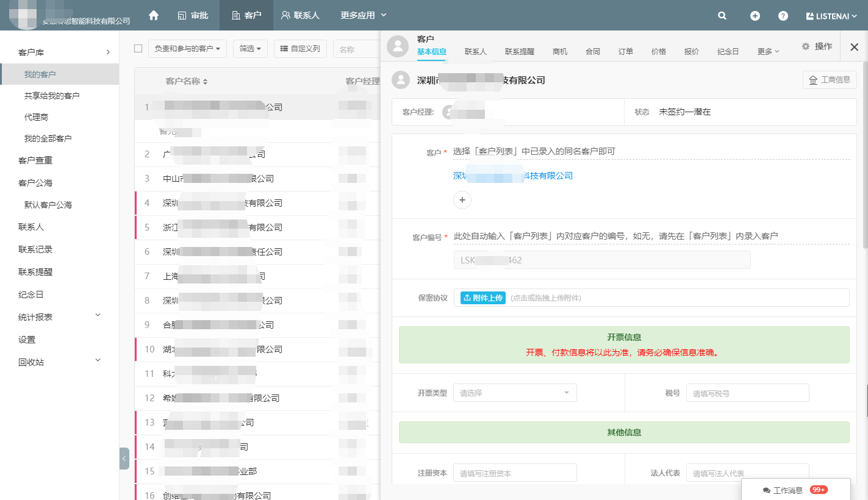Click the 工商信息 button

tap(830, 80)
